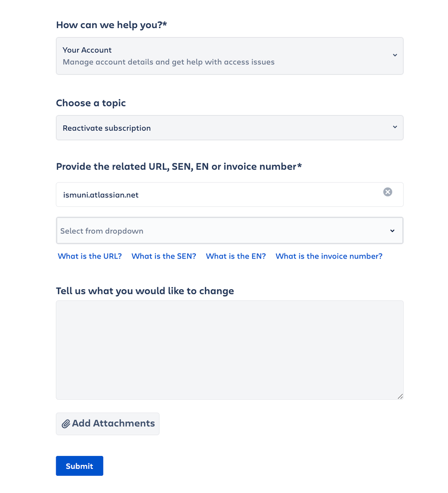The width and height of the screenshot is (448, 493).
Task: Click the arrow icon in Select from dropdown
Action: (392, 231)
